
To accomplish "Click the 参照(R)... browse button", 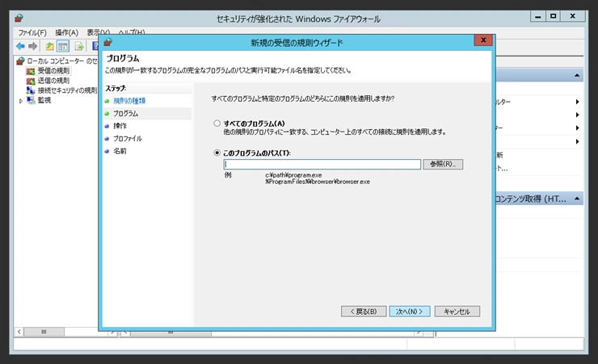I will [x=443, y=164].
